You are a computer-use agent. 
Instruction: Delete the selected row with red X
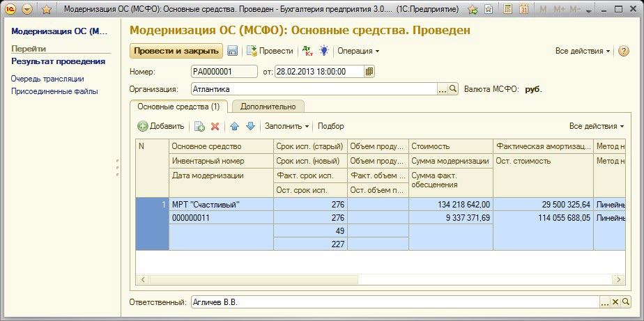tap(215, 126)
